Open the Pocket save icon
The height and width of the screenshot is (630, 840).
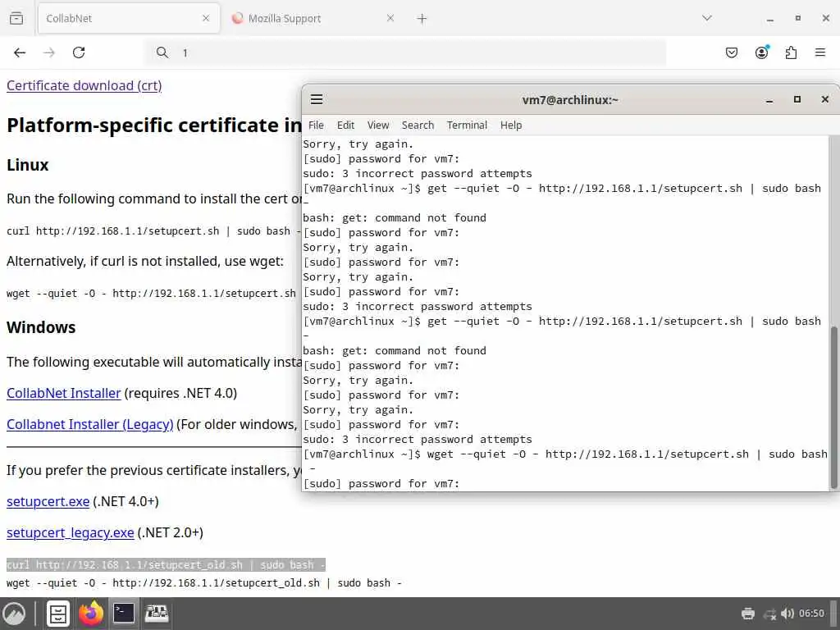click(x=732, y=52)
